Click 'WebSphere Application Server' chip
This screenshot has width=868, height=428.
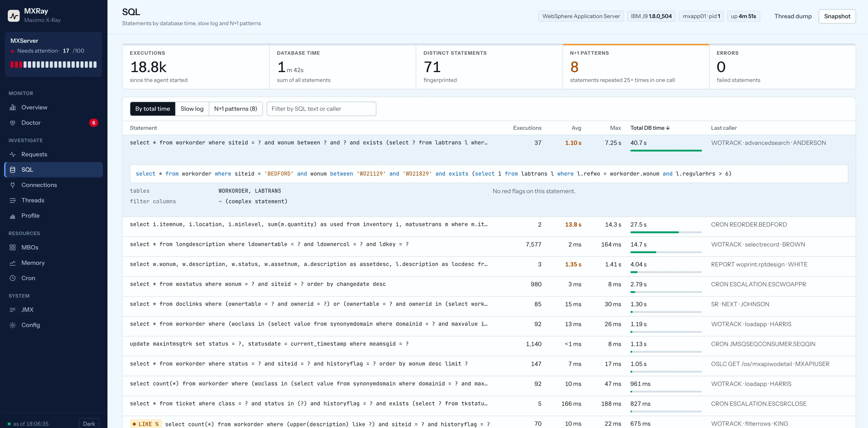pyautogui.click(x=581, y=16)
